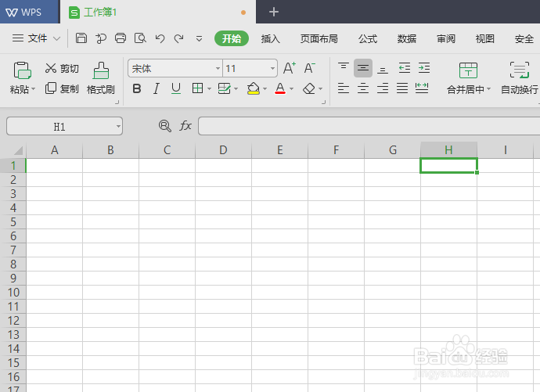Toggle Bold formatting
This screenshot has width=540, height=392.
point(137,88)
